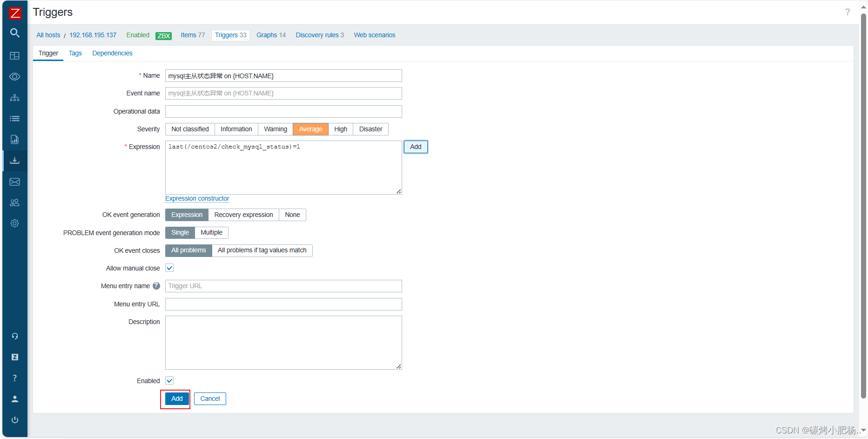Screen dimensions: 868x439
Task: Open the sidebar Help question mark icon
Action: click(x=15, y=378)
